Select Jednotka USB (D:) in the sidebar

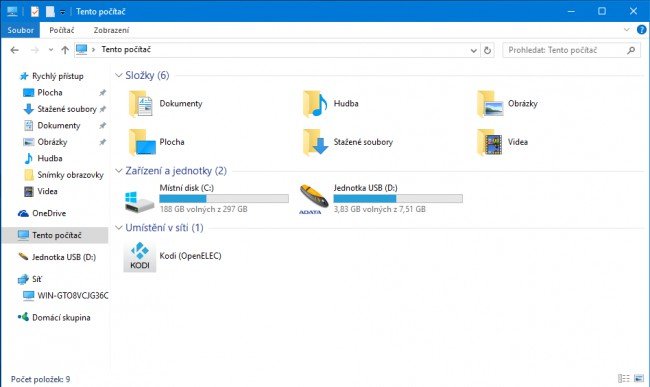pos(57,257)
